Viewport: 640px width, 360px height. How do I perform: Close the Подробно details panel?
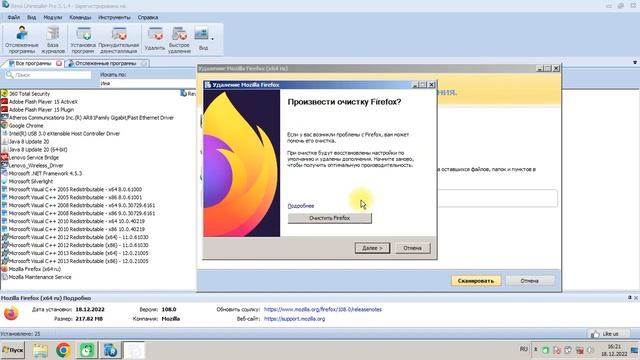pos(636,298)
